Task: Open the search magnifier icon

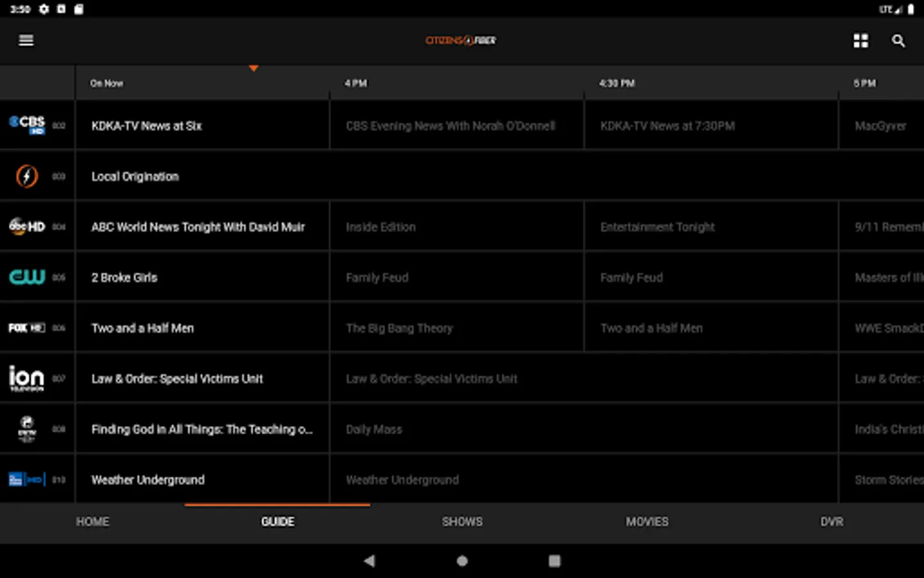Action: pyautogui.click(x=898, y=41)
